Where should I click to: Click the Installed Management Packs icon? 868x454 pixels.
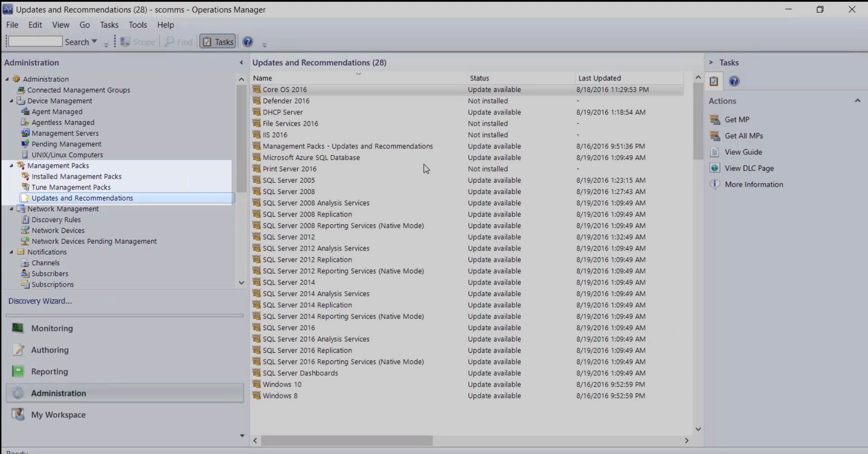tap(25, 176)
